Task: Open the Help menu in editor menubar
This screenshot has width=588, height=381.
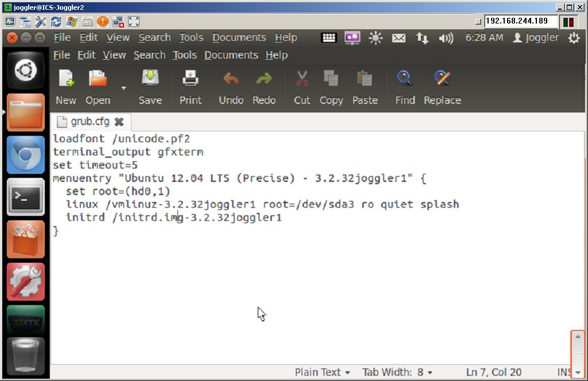Action: pyautogui.click(x=277, y=55)
